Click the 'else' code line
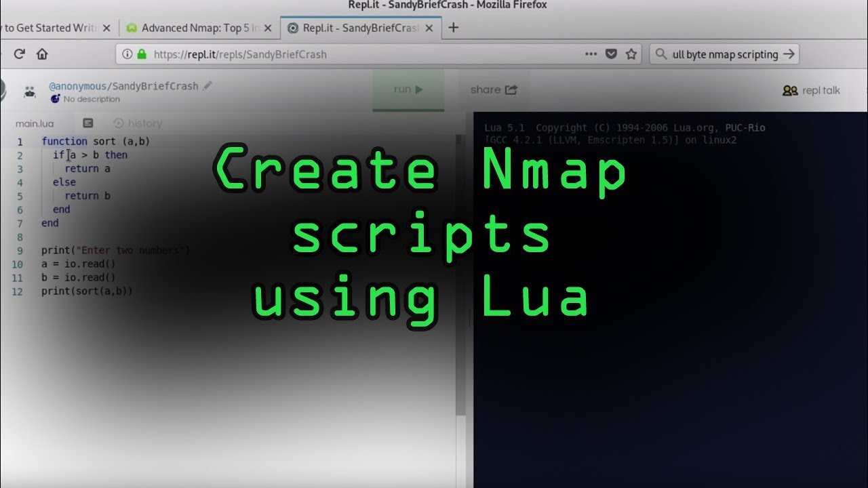 (x=64, y=182)
